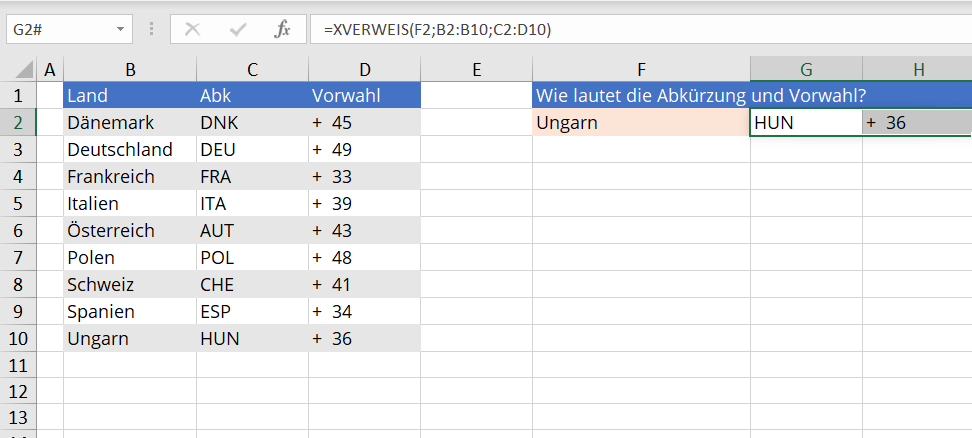Click the Select All corner triangle

23,69
